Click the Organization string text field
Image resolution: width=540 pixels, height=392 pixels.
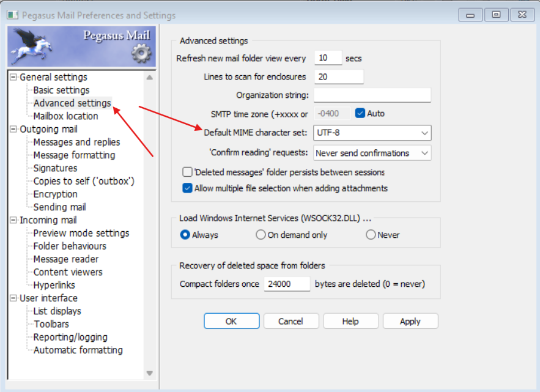(x=372, y=95)
